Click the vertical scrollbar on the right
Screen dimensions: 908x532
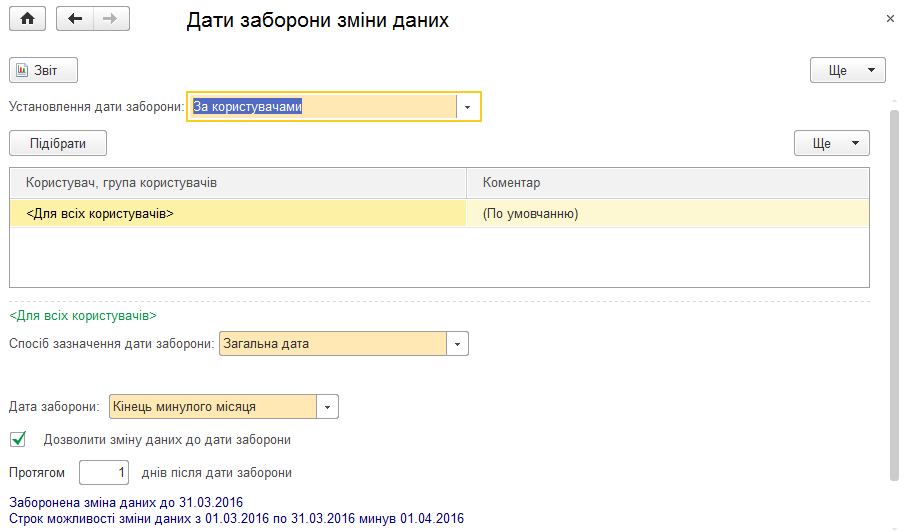click(894, 295)
